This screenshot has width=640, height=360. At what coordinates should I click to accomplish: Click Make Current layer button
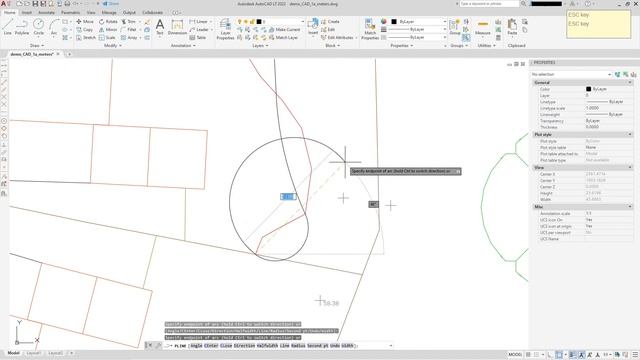(x=284, y=29)
